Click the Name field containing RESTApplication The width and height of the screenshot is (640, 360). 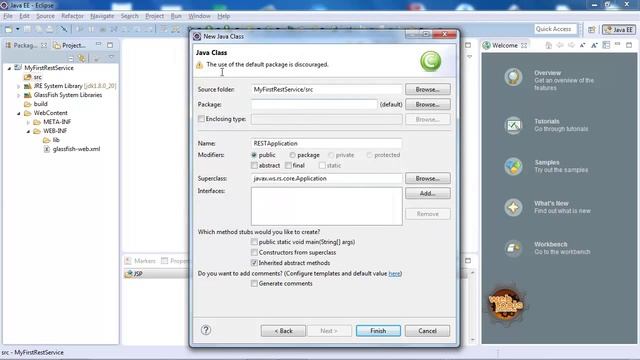point(327,144)
